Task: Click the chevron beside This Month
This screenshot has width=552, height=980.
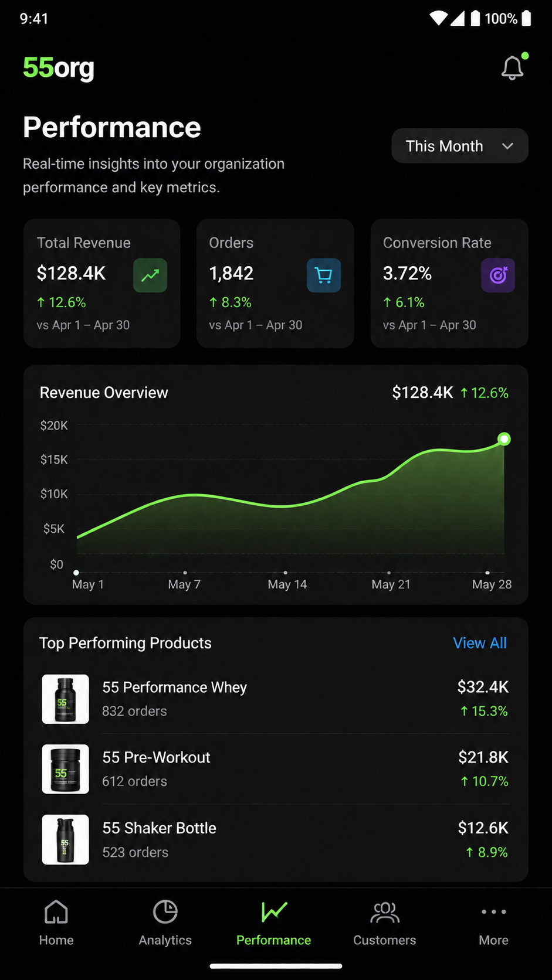Action: click(x=508, y=146)
